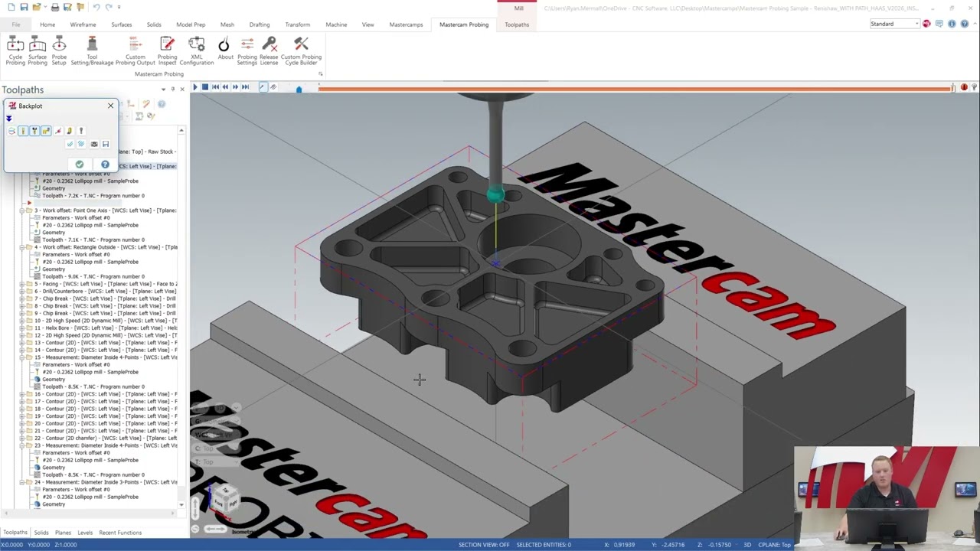Collapse operation 23 Measurement Diameter Inside
This screenshot has width=980, height=551.
pos(22,445)
